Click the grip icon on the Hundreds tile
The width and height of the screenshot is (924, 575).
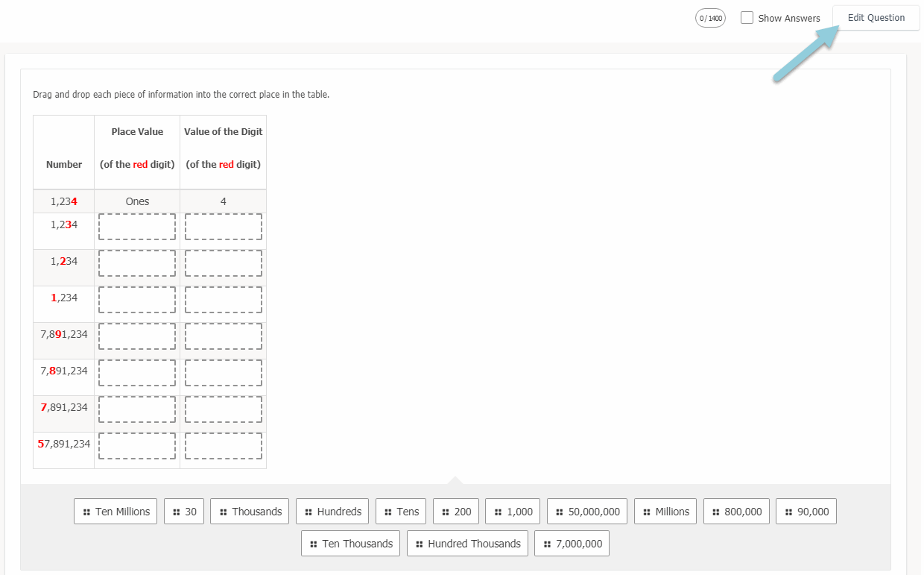click(x=309, y=512)
